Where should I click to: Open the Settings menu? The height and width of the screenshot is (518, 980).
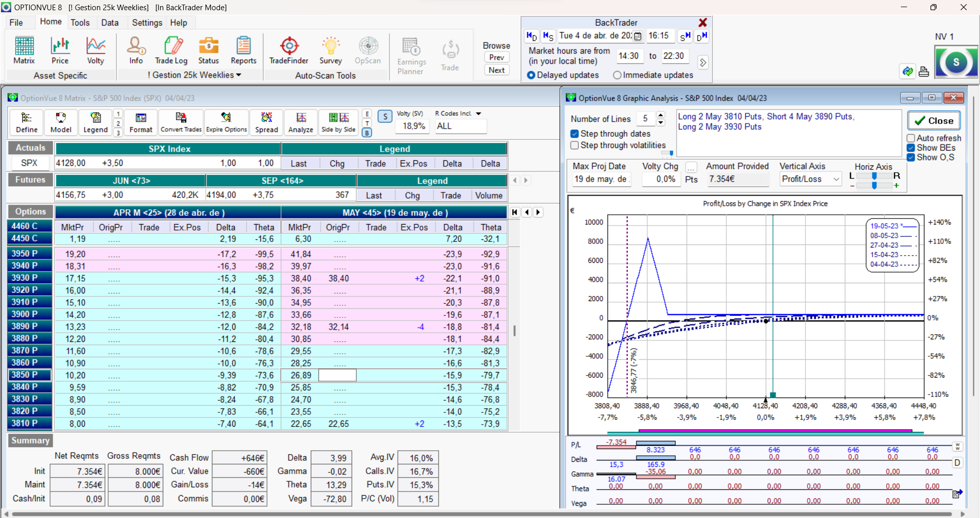click(147, 22)
